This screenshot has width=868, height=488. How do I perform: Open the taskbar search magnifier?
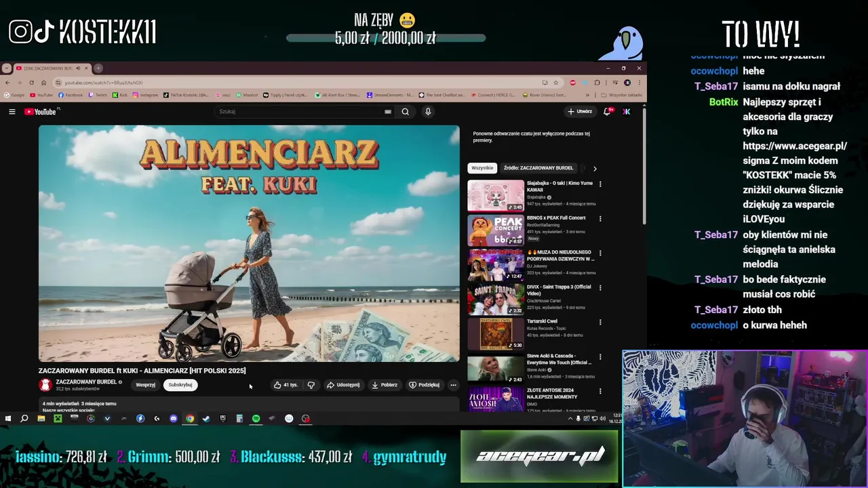(x=24, y=419)
